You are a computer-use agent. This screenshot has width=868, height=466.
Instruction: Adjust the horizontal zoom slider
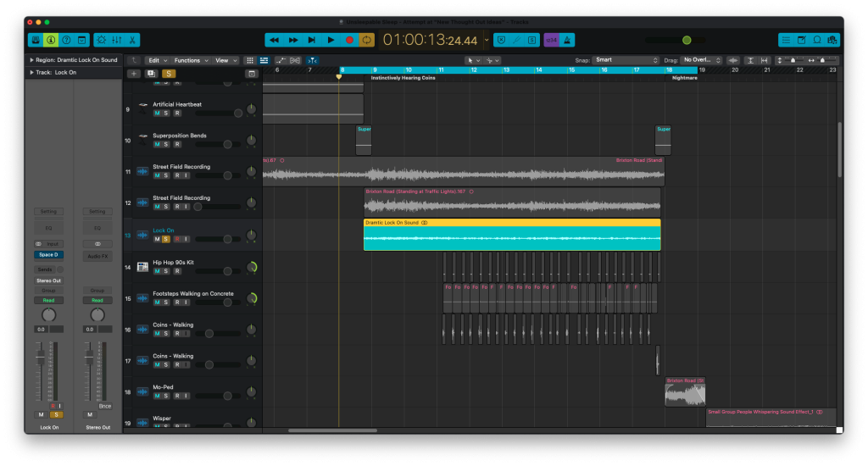coord(821,60)
